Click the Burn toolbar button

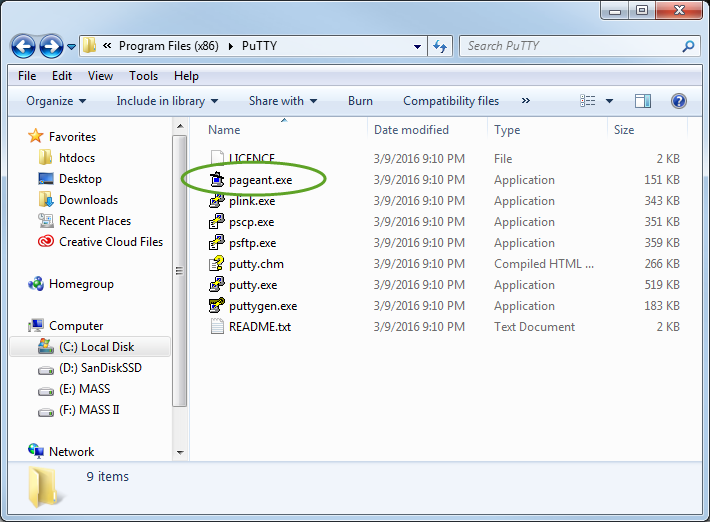click(360, 101)
